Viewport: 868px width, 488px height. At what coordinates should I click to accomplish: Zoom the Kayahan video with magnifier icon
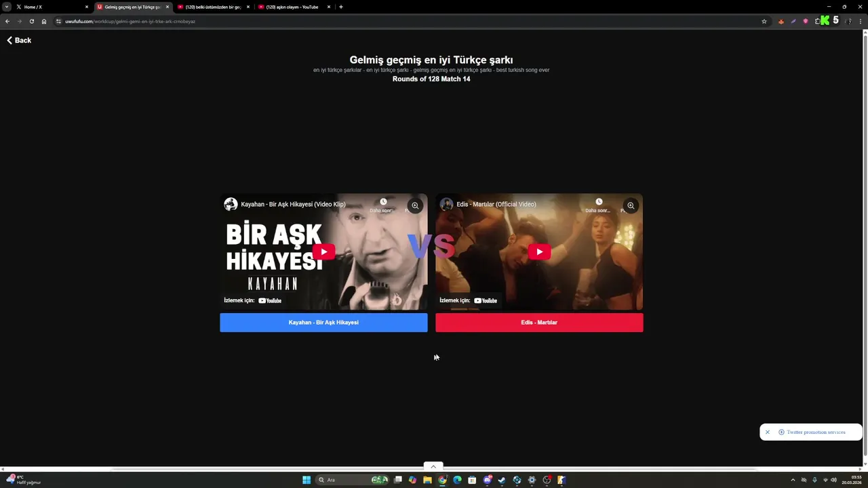point(415,205)
